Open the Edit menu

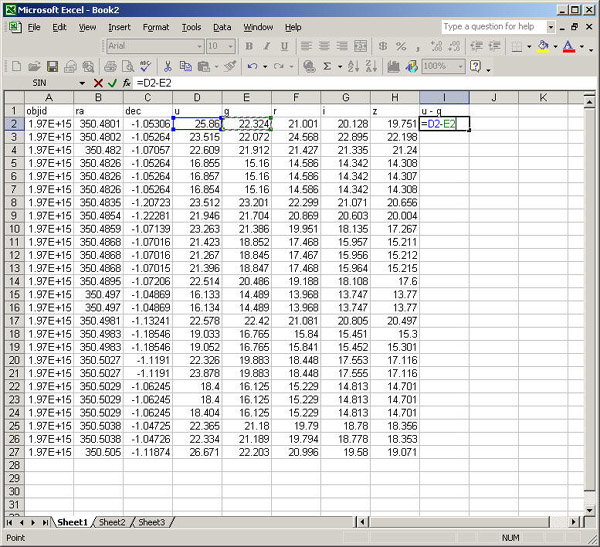tap(59, 27)
